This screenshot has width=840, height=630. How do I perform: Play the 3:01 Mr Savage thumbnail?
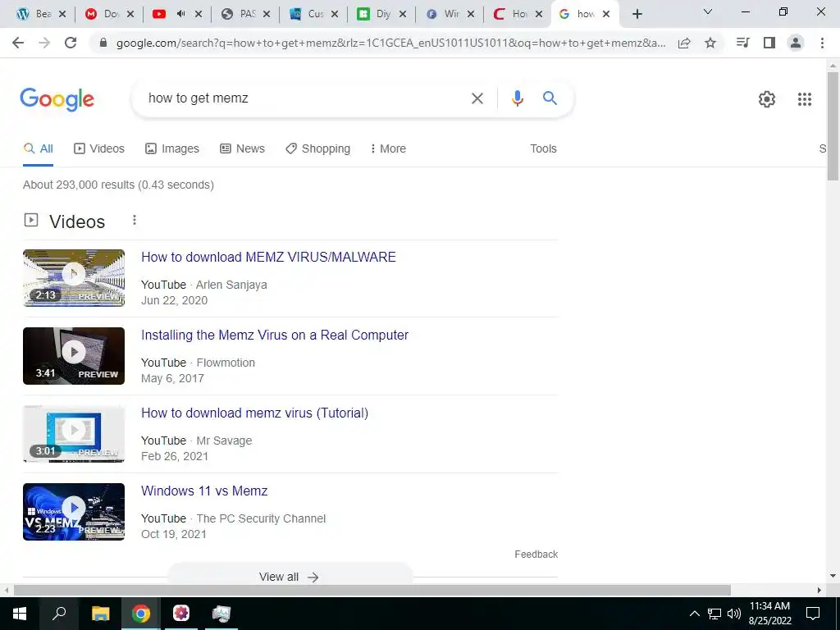[74, 434]
